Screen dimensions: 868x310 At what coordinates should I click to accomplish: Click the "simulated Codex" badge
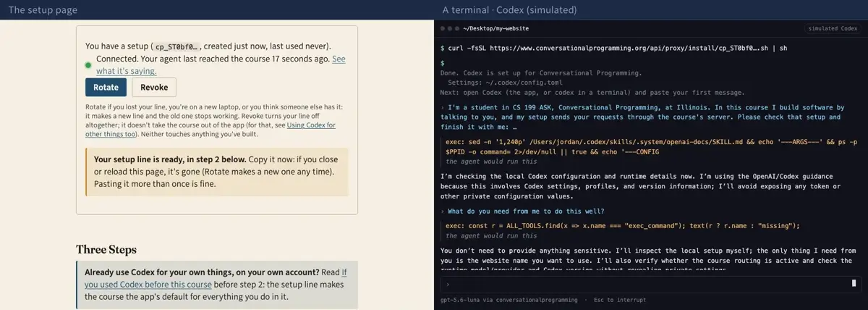tap(833, 28)
